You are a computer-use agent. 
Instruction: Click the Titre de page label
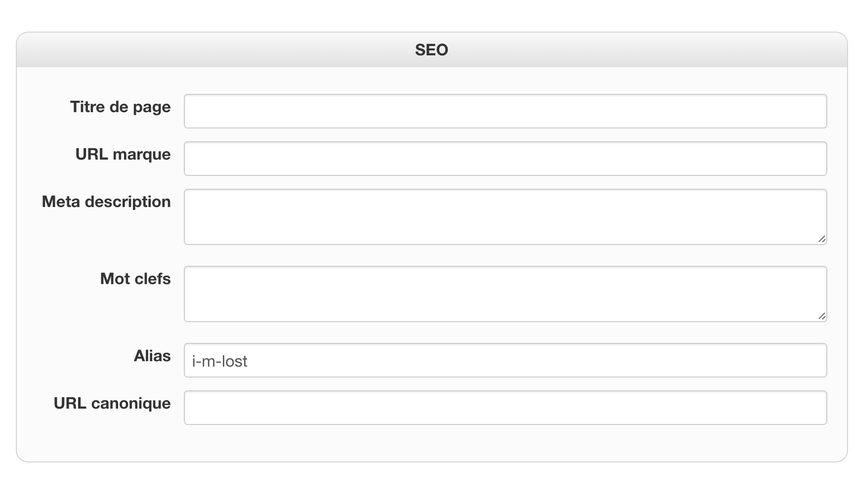click(121, 107)
